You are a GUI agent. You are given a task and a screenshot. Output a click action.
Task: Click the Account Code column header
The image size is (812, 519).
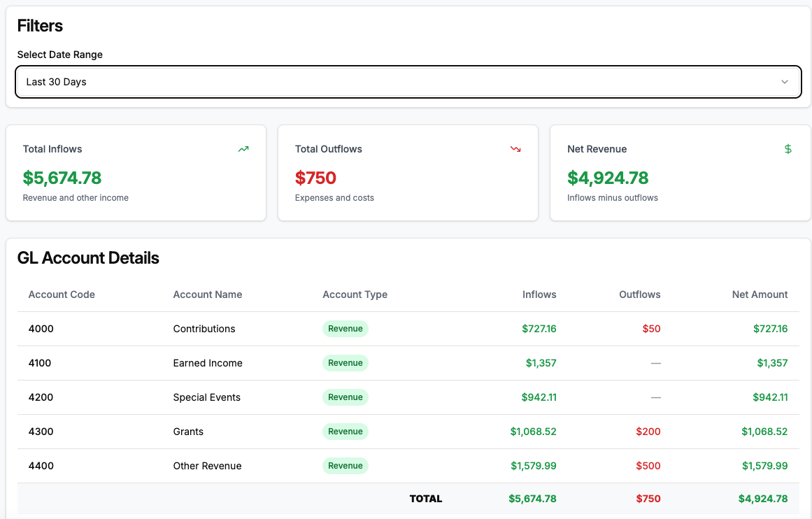(x=62, y=294)
